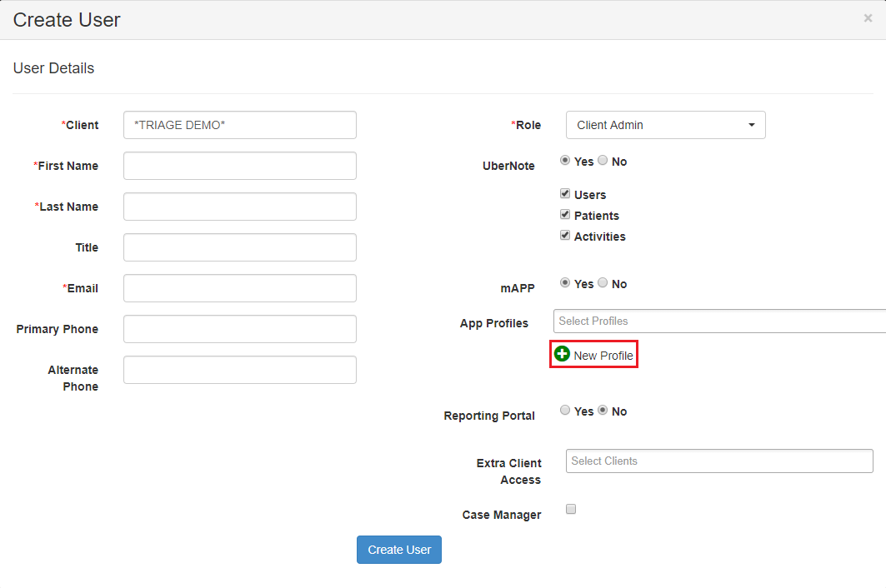Click into the Primary Phone field
This screenshot has height=588, width=886.
(x=240, y=329)
